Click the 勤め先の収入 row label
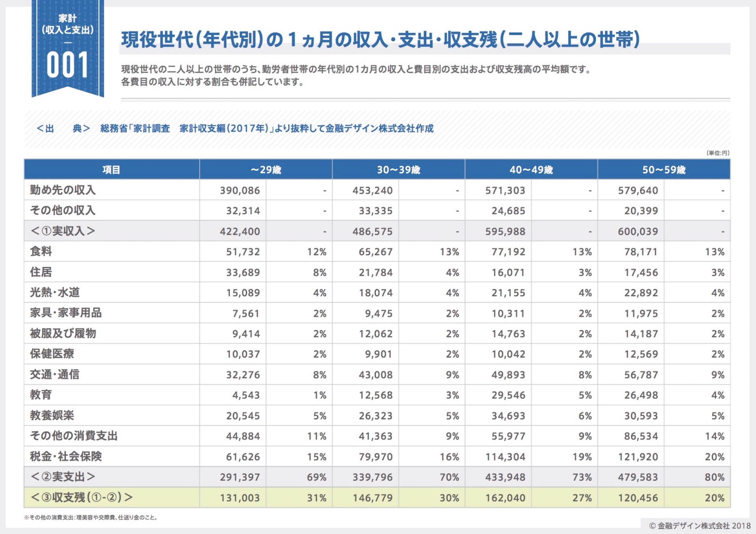The image size is (756, 534). 63,190
